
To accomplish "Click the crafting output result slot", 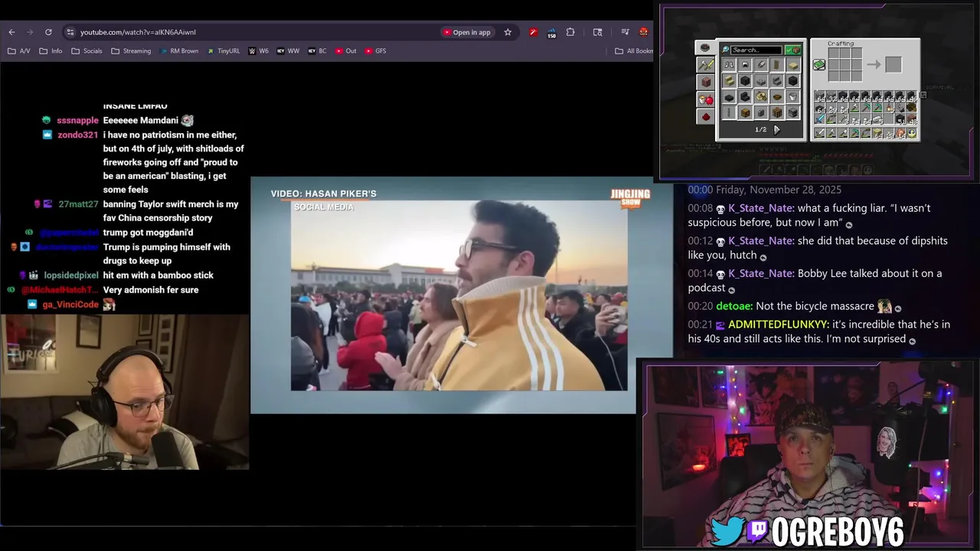I will pos(893,65).
